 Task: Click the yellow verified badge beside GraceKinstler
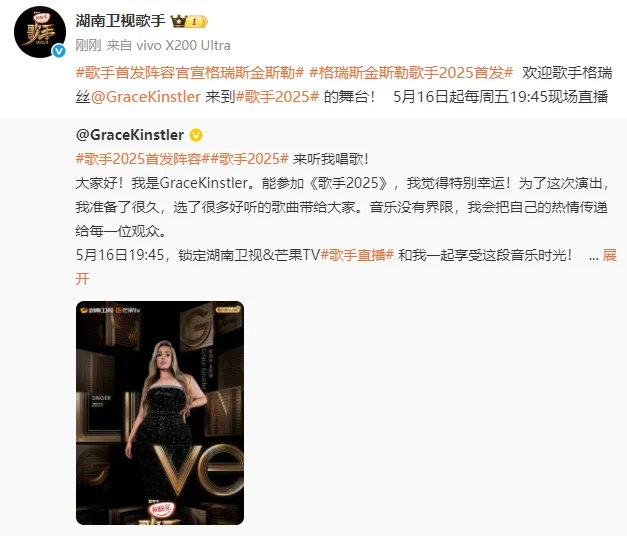pos(196,135)
